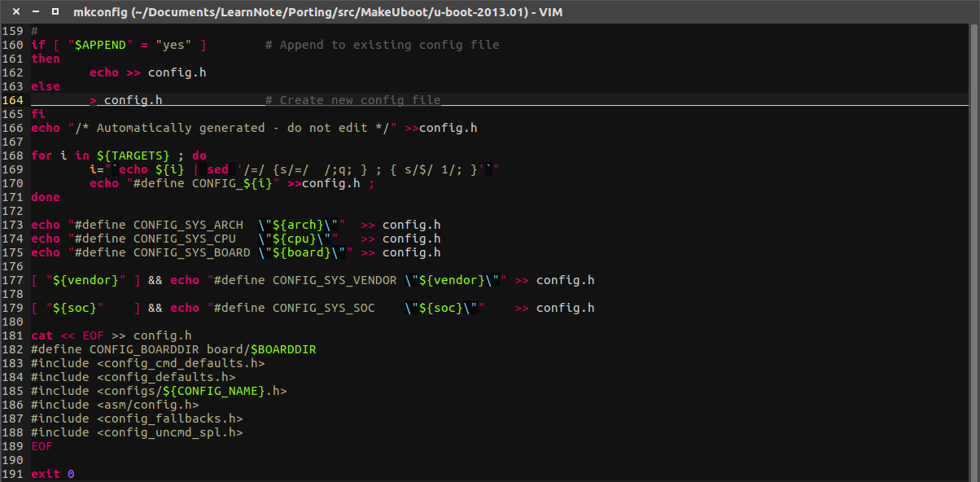The image size is (980, 482).
Task: Click the "Automatically generated - do not edit" string
Action: (232, 128)
